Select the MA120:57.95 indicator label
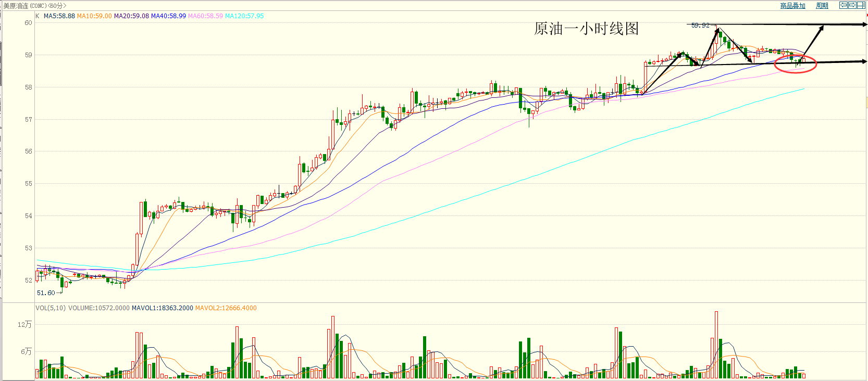This screenshot has height=381, width=868. coord(244,16)
